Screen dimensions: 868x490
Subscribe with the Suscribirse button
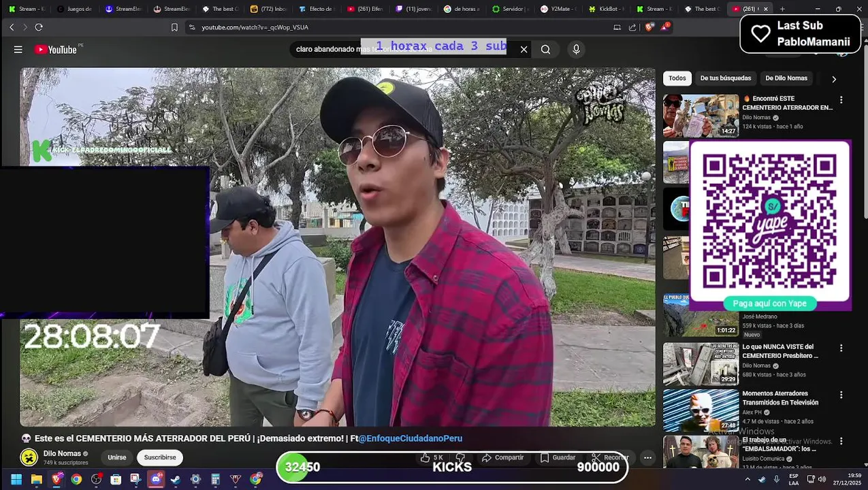click(160, 457)
